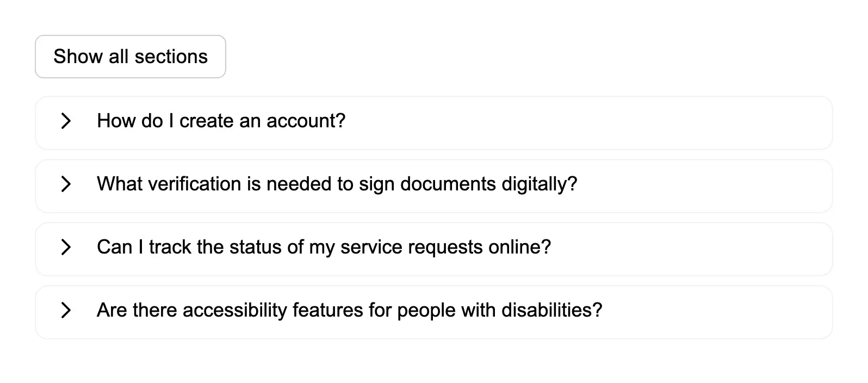Toggle the last FAQ item's disclosure arrow

[66, 310]
